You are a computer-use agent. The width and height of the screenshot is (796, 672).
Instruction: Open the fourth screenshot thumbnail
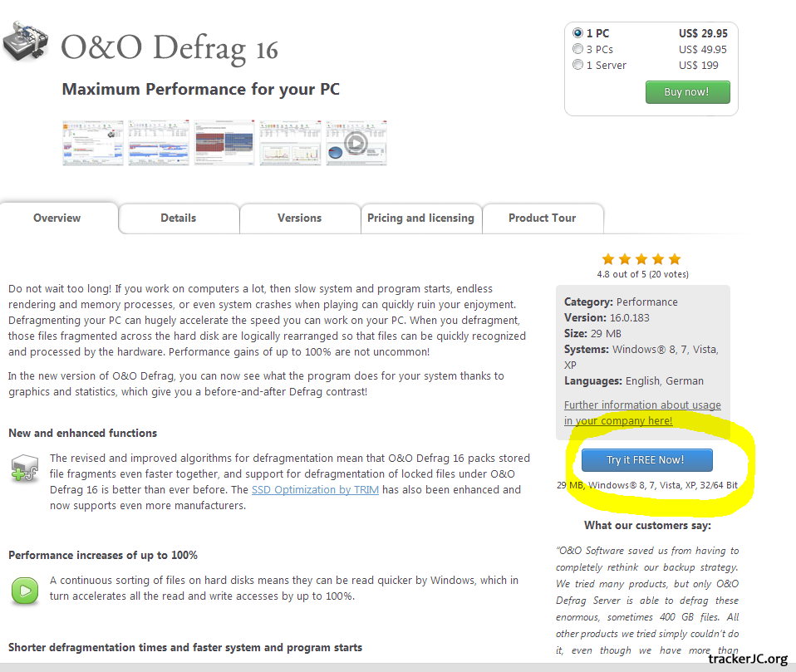click(290, 143)
